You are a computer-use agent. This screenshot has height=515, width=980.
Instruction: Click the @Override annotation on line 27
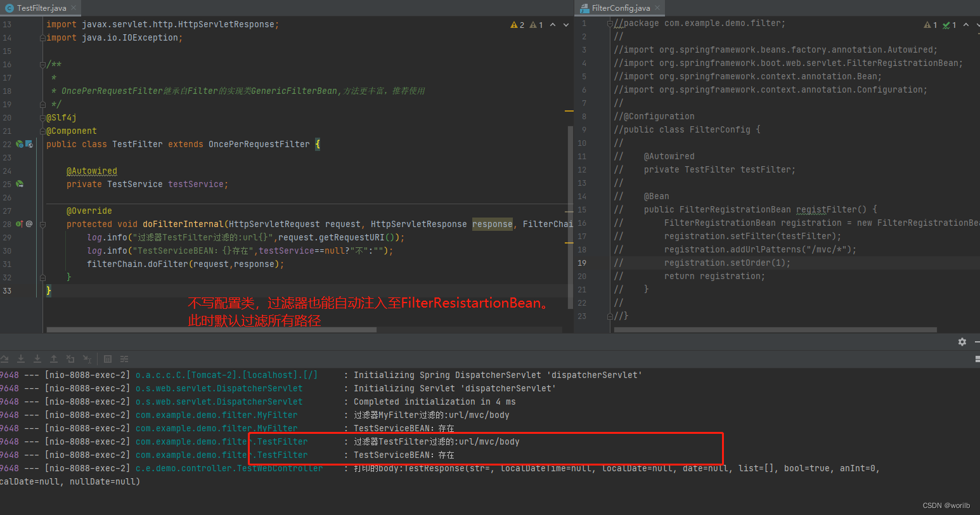point(89,211)
